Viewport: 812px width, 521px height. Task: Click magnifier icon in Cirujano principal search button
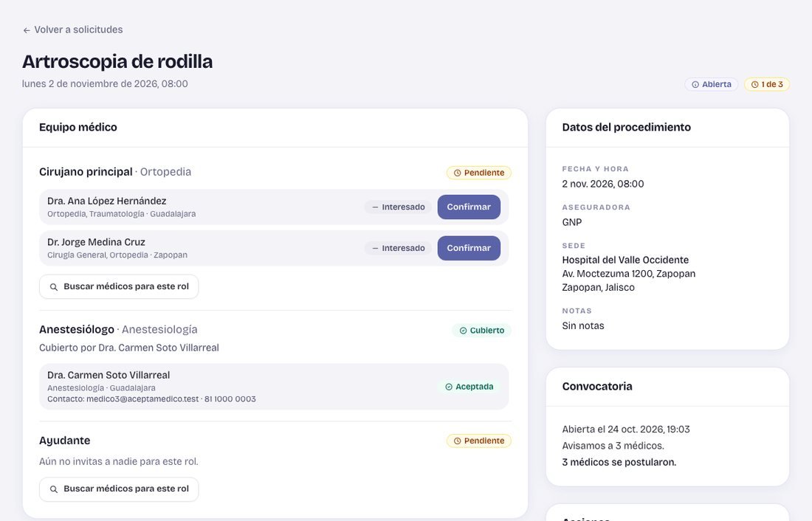point(54,287)
